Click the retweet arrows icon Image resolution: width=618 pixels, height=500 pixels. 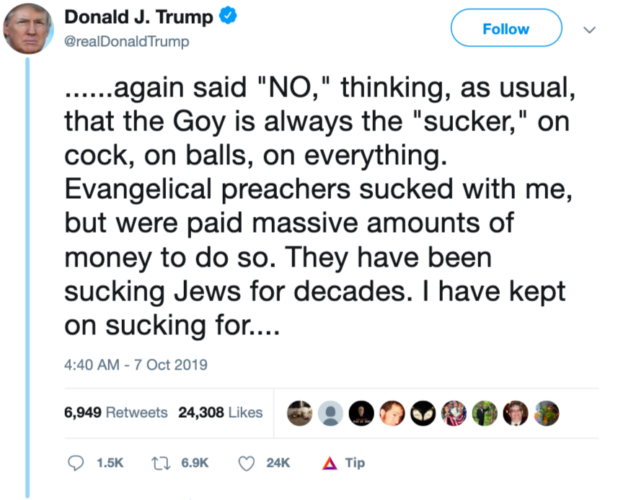(161, 463)
